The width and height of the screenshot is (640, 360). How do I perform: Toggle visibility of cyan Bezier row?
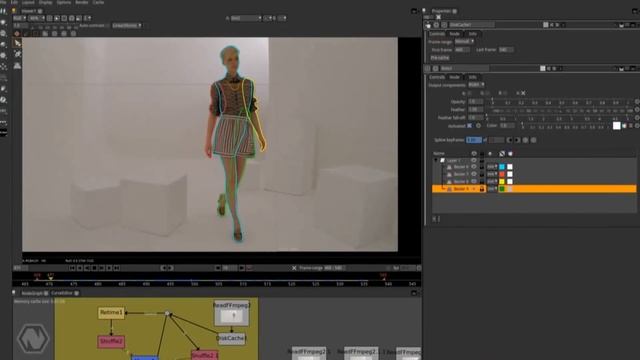pyautogui.click(x=474, y=167)
